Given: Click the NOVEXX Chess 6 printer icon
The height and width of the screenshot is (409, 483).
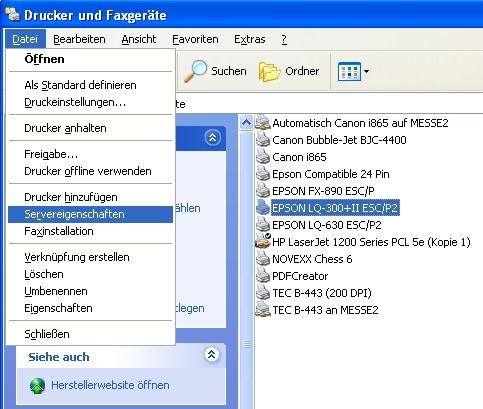Looking at the screenshot, I should click(263, 259).
